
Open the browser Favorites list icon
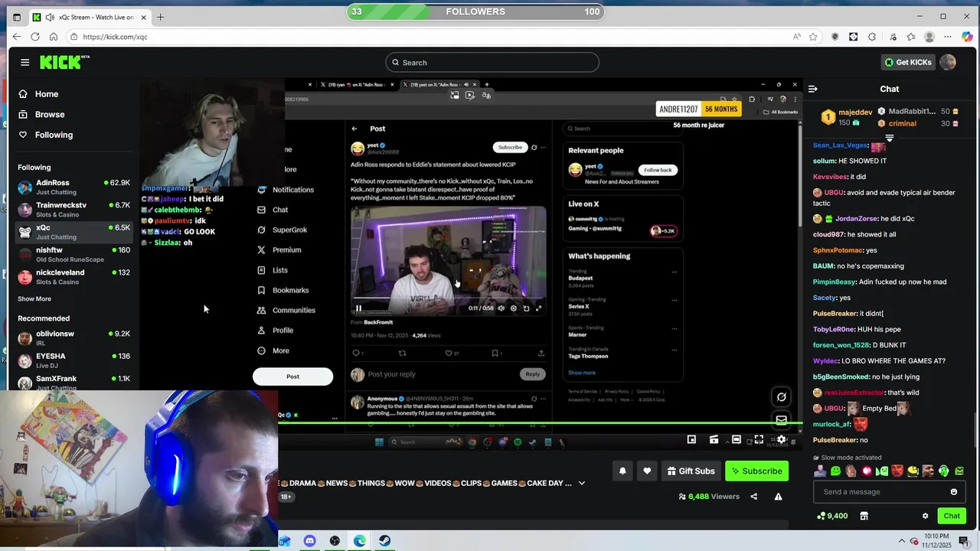click(911, 37)
